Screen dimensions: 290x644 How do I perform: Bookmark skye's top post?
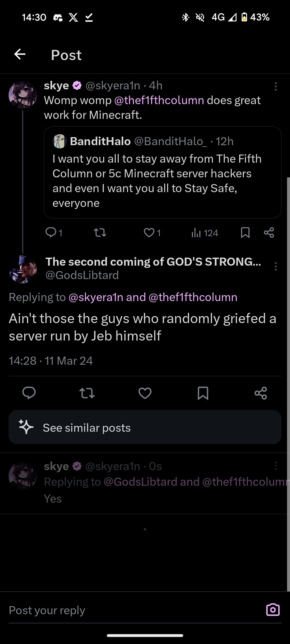click(245, 233)
